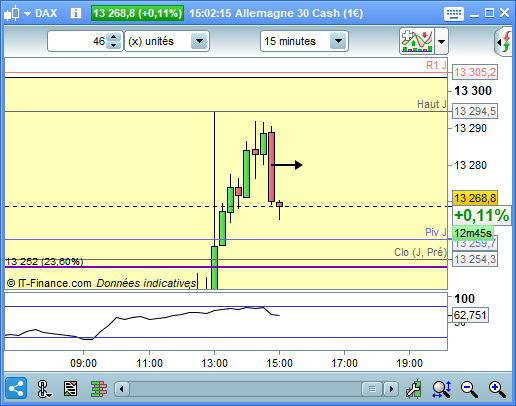Click the share chart icon
The height and width of the screenshot is (406, 516).
click(16, 388)
